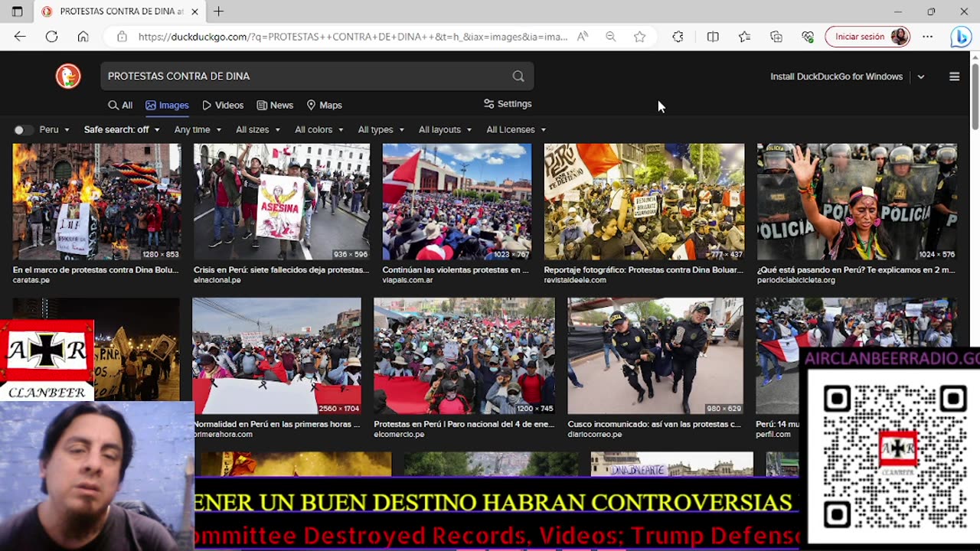980x551 pixels.
Task: Open the Favorites list
Action: [744, 37]
